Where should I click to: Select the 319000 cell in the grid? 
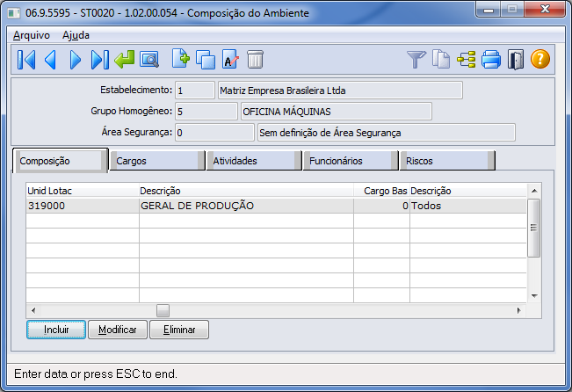coord(83,206)
